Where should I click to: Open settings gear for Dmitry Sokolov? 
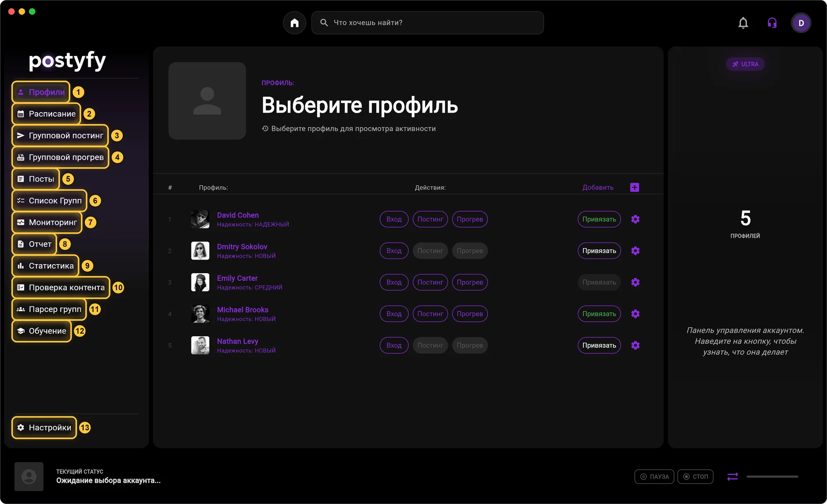coord(636,251)
